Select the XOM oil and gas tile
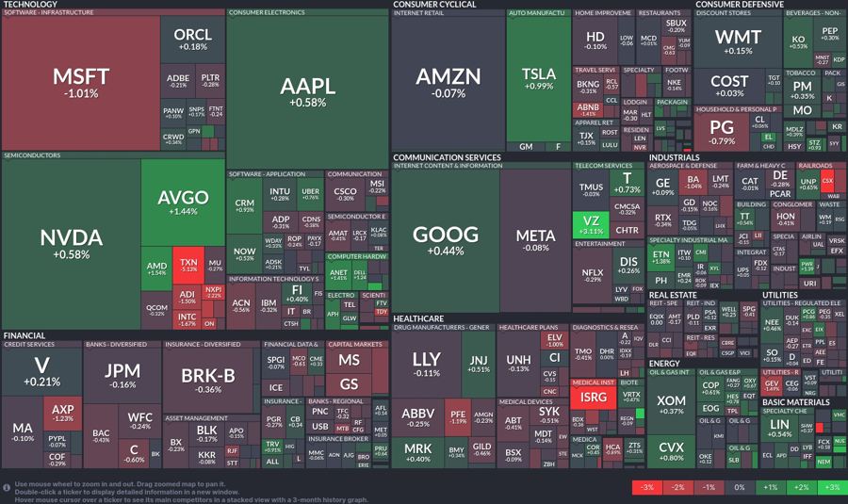The image size is (848, 504). [x=671, y=404]
